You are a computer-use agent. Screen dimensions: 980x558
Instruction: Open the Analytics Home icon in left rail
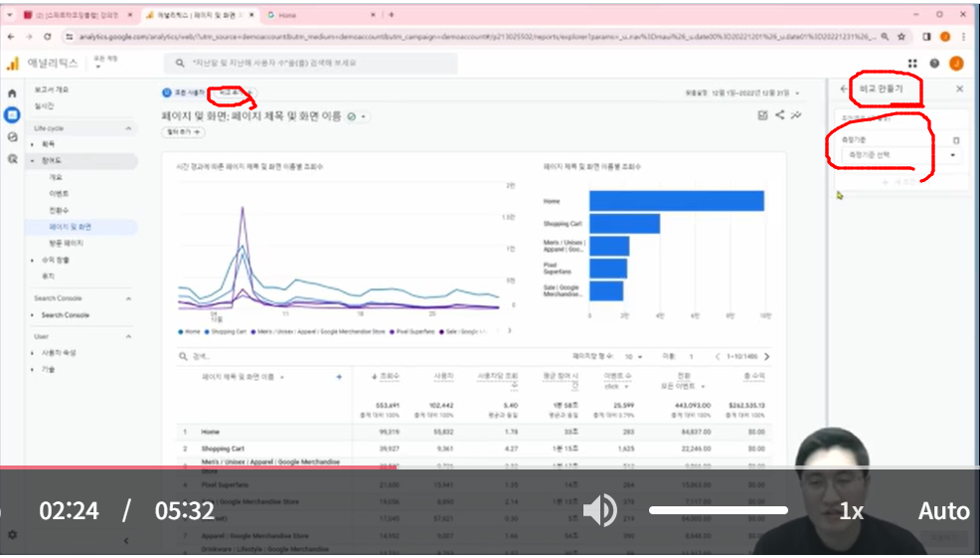[12, 93]
